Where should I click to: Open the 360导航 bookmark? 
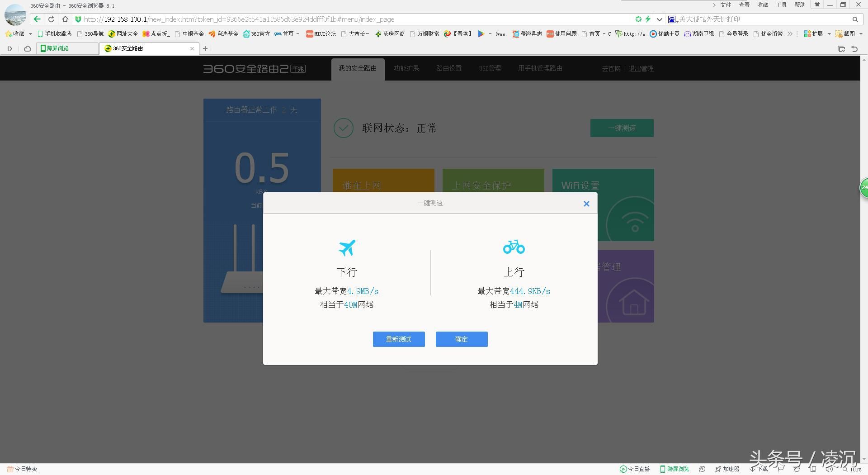[x=90, y=34]
